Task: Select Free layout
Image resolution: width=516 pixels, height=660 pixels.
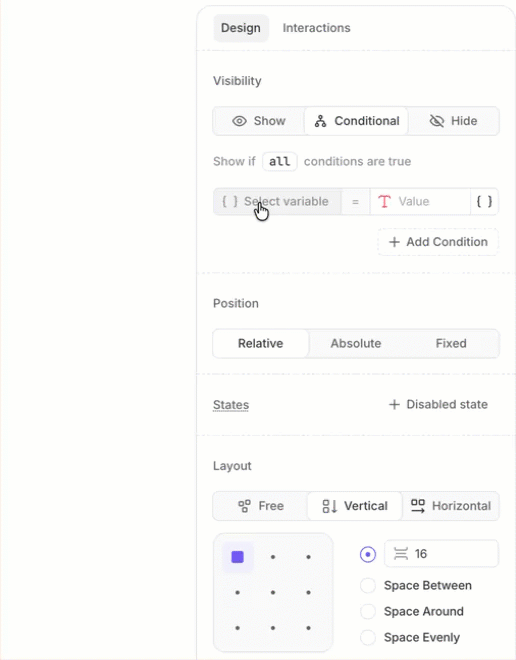Action: click(x=261, y=506)
